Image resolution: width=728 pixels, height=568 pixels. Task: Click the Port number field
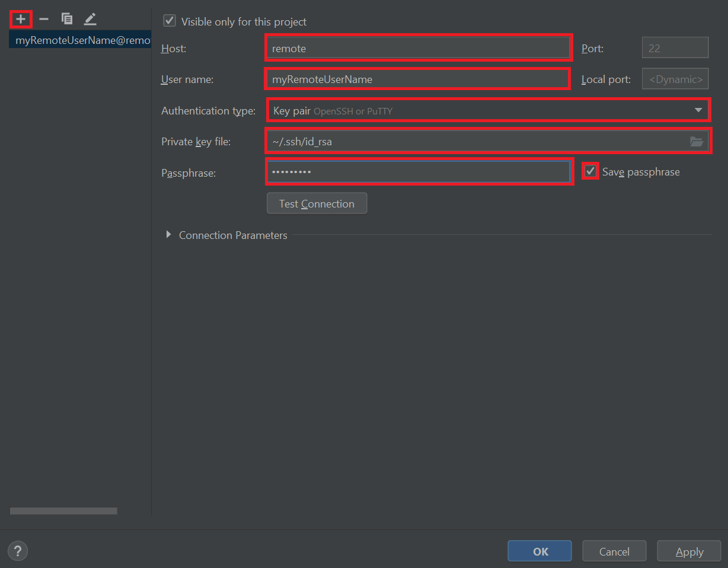click(675, 48)
